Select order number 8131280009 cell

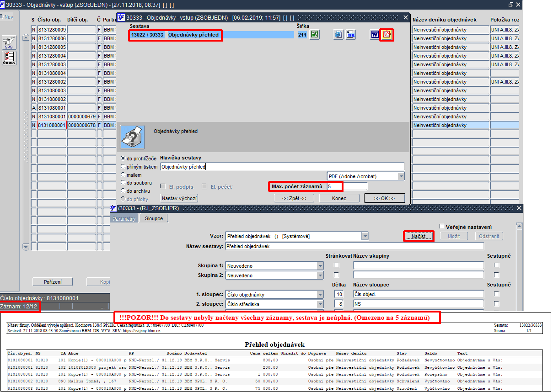52,30
